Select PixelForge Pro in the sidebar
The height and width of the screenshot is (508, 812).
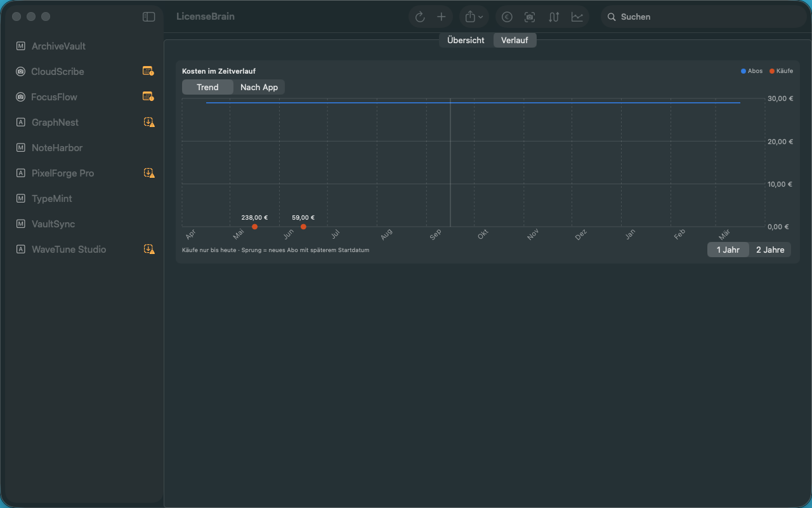click(84, 173)
